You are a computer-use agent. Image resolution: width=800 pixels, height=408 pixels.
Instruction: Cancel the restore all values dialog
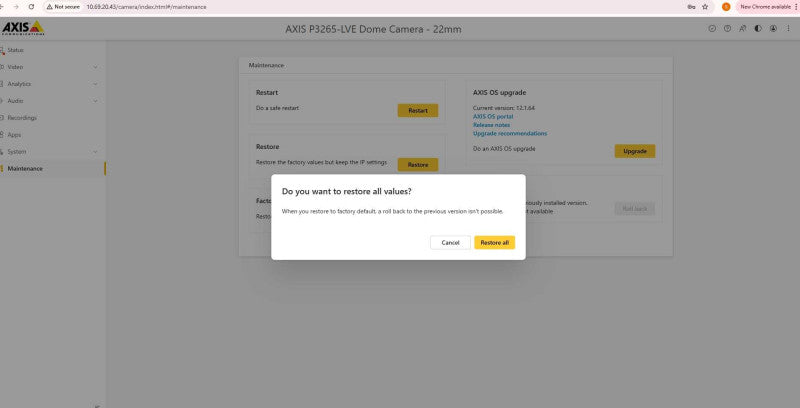pyautogui.click(x=450, y=243)
